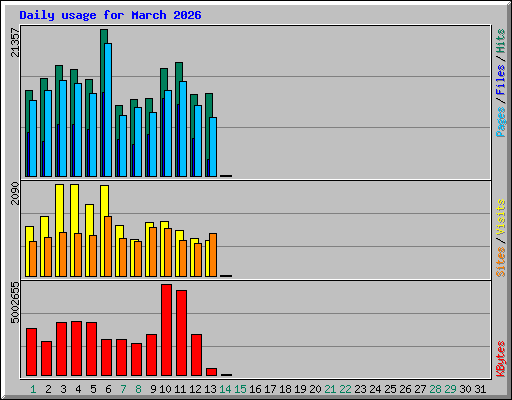Click day 2 on the x-axis
512x400 pixels.
[x=48, y=389]
